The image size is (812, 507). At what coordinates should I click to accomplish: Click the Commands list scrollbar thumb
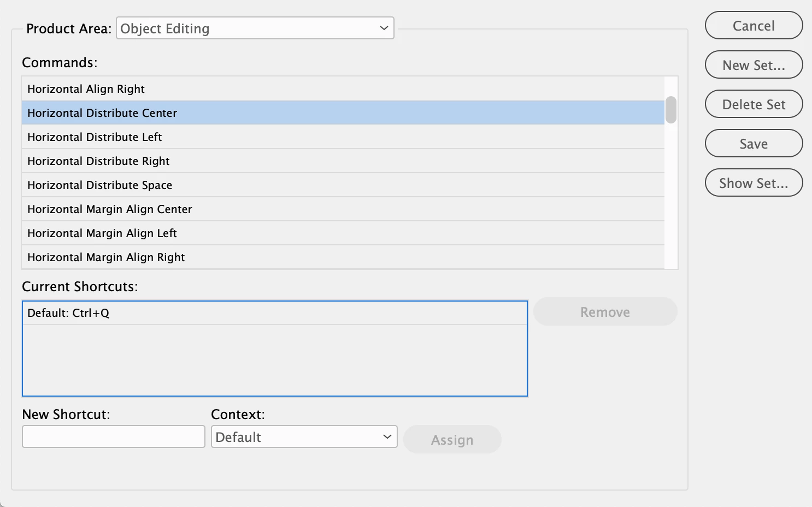click(671, 110)
